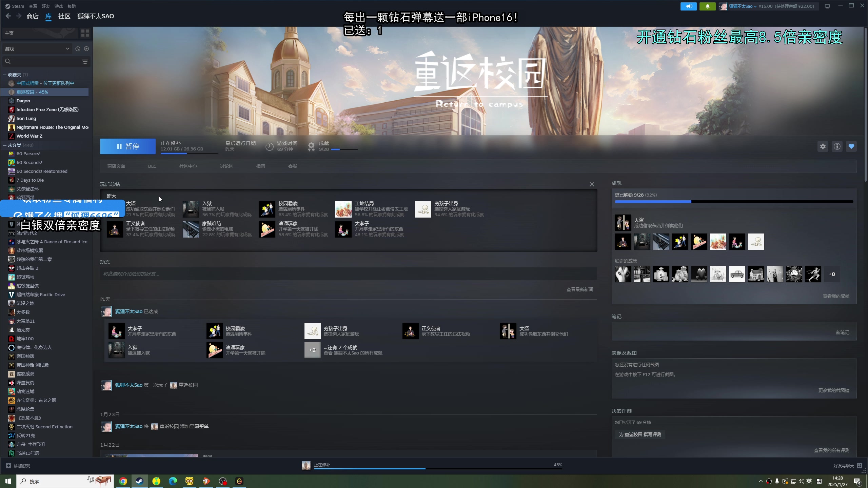Pause the download with 暂停 button

point(128,146)
